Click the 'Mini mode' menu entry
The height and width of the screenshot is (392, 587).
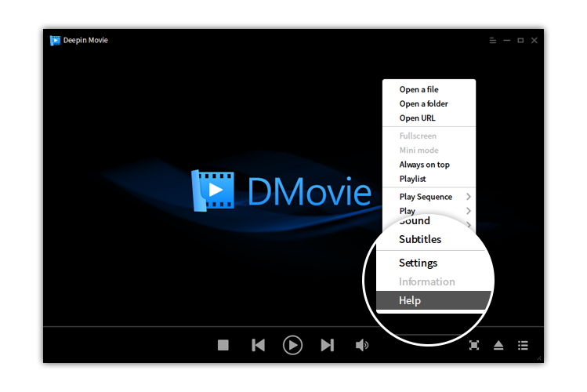pos(429,150)
